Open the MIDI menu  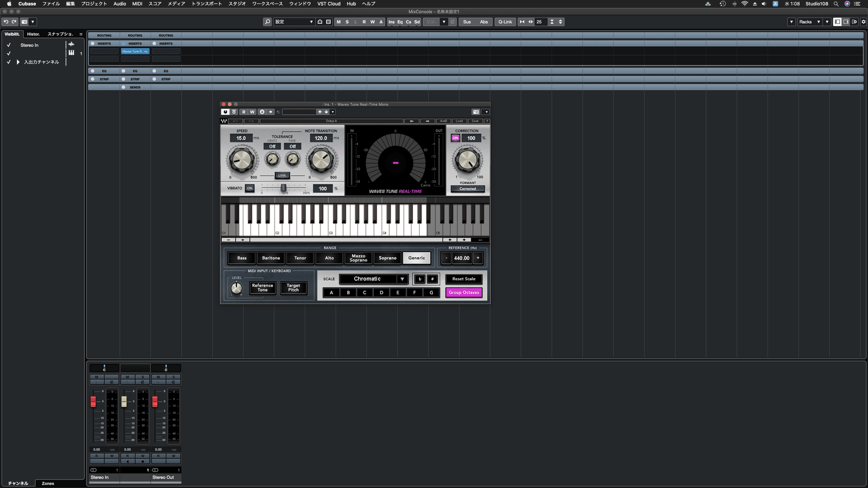tap(137, 4)
